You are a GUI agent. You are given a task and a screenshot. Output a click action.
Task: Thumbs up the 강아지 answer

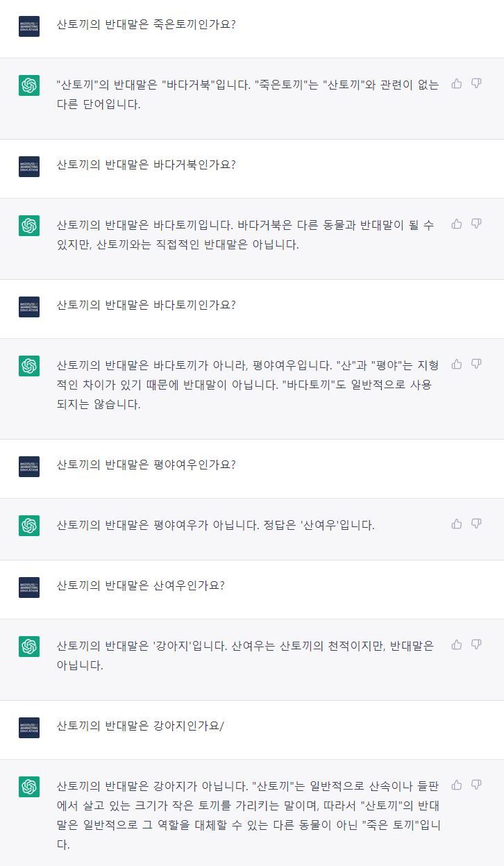457,644
